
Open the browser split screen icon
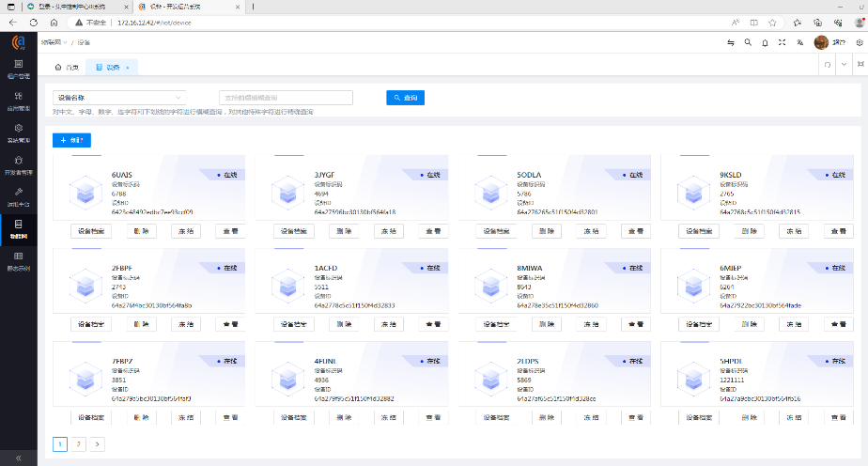[x=754, y=23]
